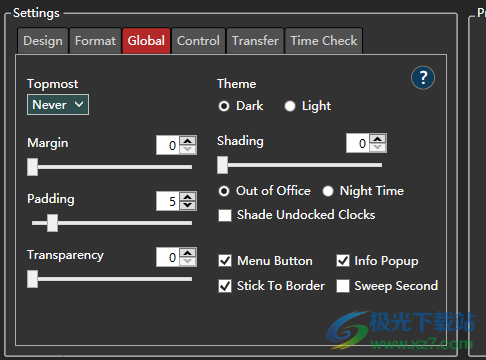This screenshot has width=486, height=360.
Task: Open the Transfer tab
Action: coord(255,41)
